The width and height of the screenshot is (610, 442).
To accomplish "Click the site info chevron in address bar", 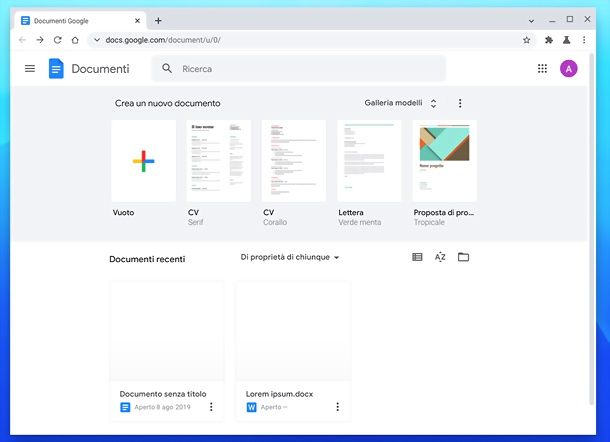I will [x=97, y=40].
